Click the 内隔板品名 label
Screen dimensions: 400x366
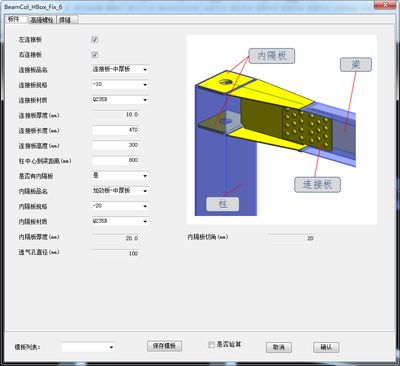pyautogui.click(x=33, y=191)
